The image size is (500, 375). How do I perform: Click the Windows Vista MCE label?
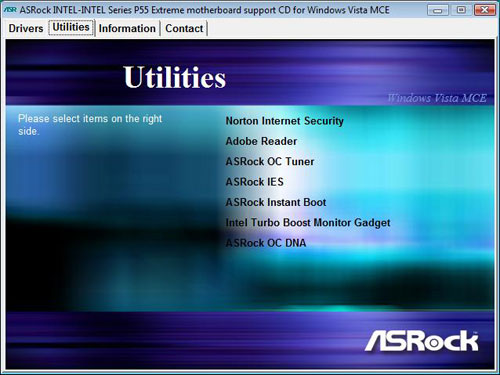click(437, 98)
